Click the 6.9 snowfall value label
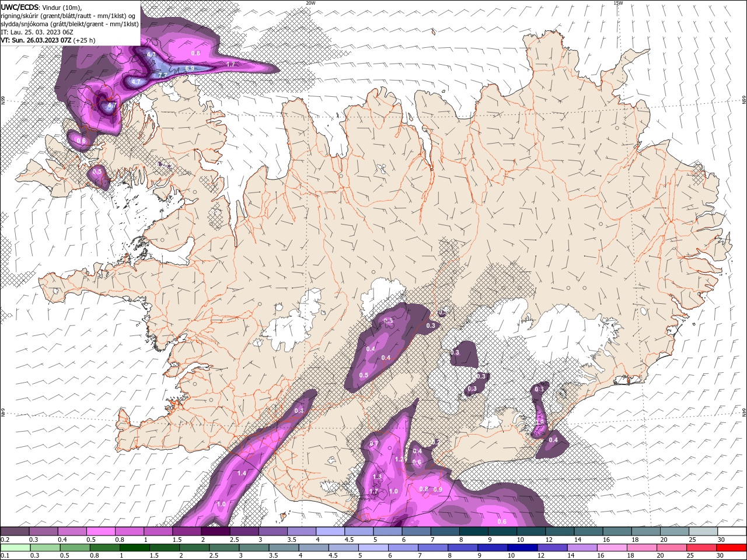The image size is (747, 560). [x=190, y=69]
